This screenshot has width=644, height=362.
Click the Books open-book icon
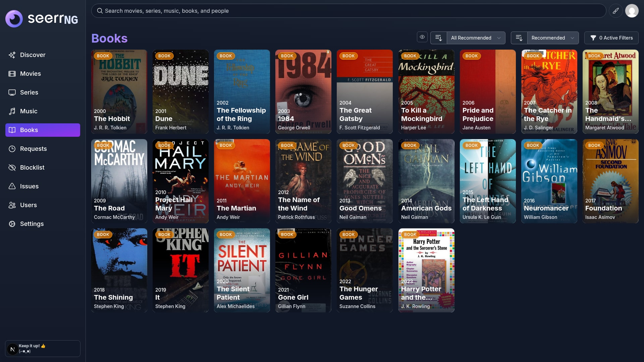(x=12, y=130)
